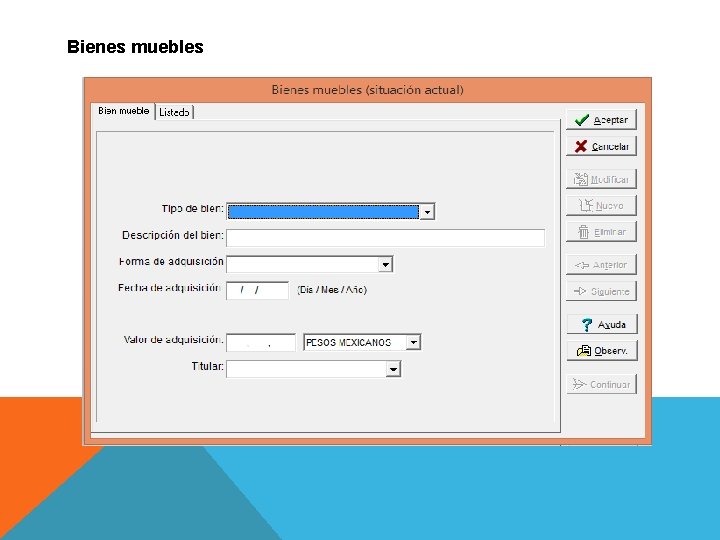
Task: Click the green checkmark Aceptar icon
Action: [x=582, y=120]
